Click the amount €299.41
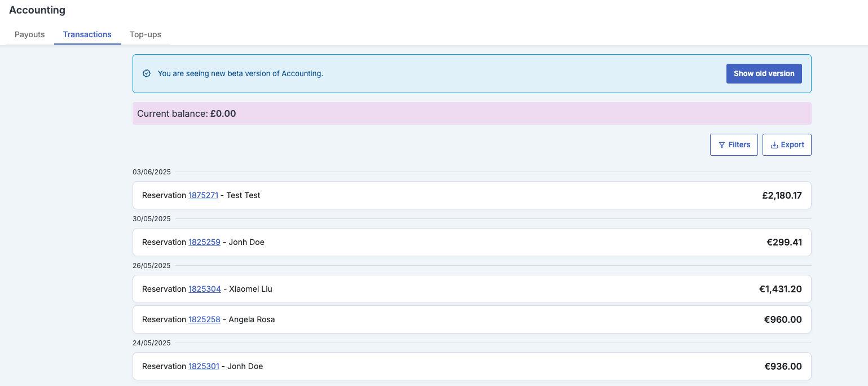Viewport: 868px width, 386px height. click(784, 243)
